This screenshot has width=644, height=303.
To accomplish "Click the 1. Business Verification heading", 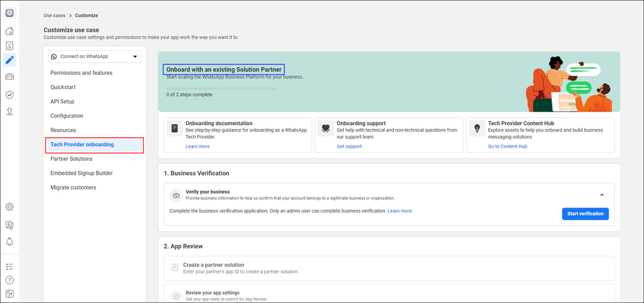I will 197,173.
